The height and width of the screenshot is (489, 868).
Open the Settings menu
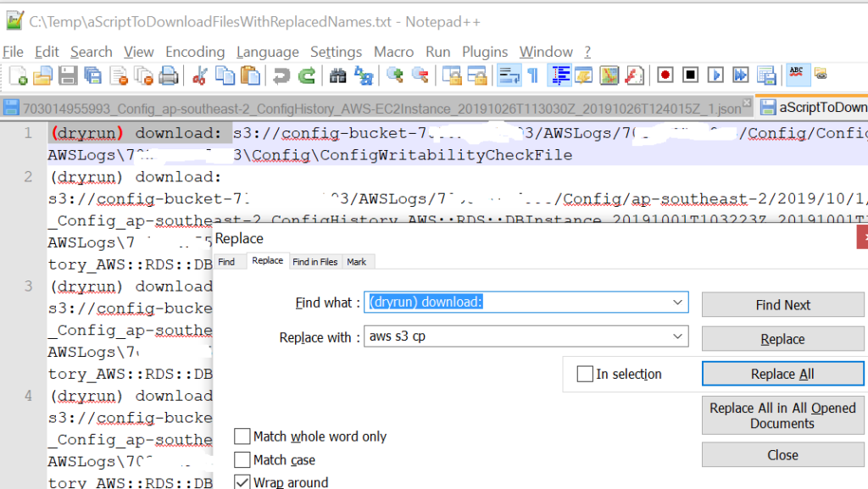click(x=336, y=52)
